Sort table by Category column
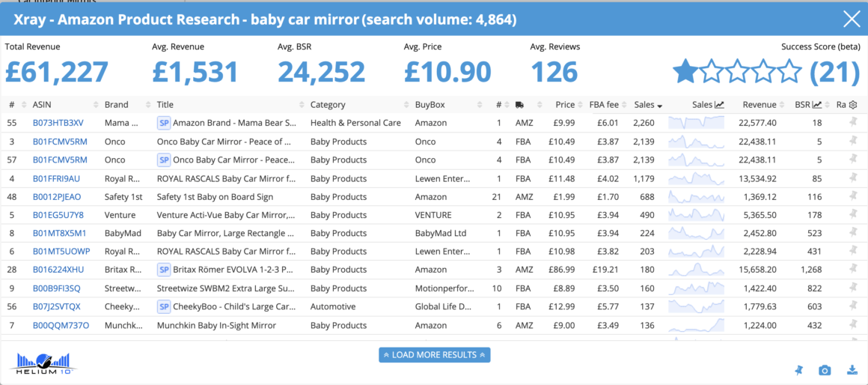Viewport: 868px width, 385px height. click(328, 105)
